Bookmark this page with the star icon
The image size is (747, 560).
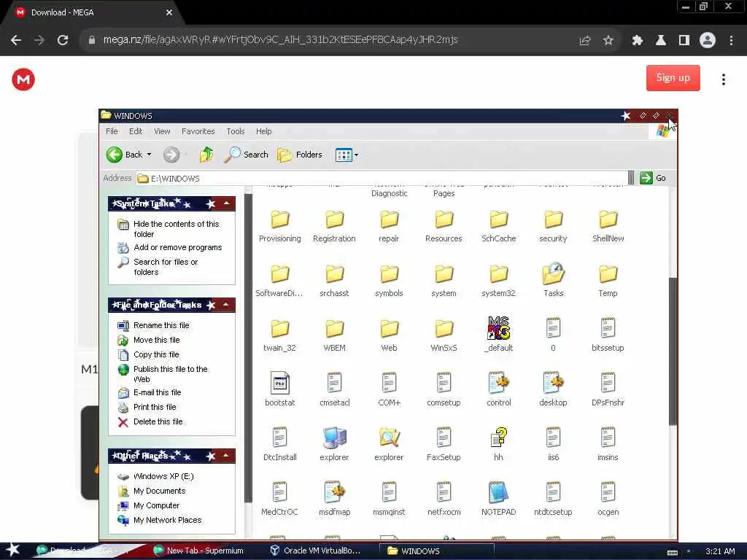(608, 41)
